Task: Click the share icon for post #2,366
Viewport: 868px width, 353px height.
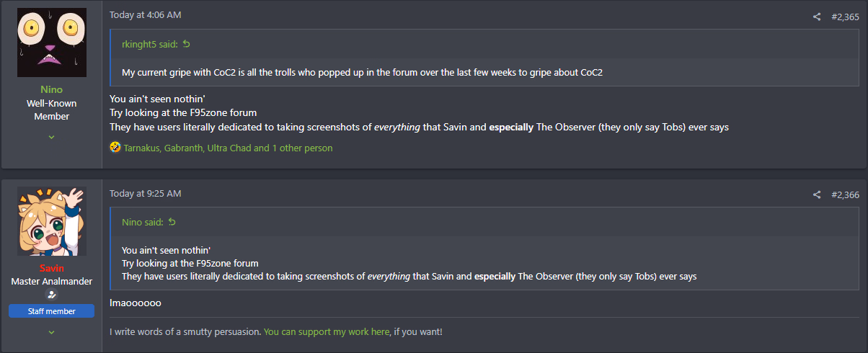Action: click(817, 195)
